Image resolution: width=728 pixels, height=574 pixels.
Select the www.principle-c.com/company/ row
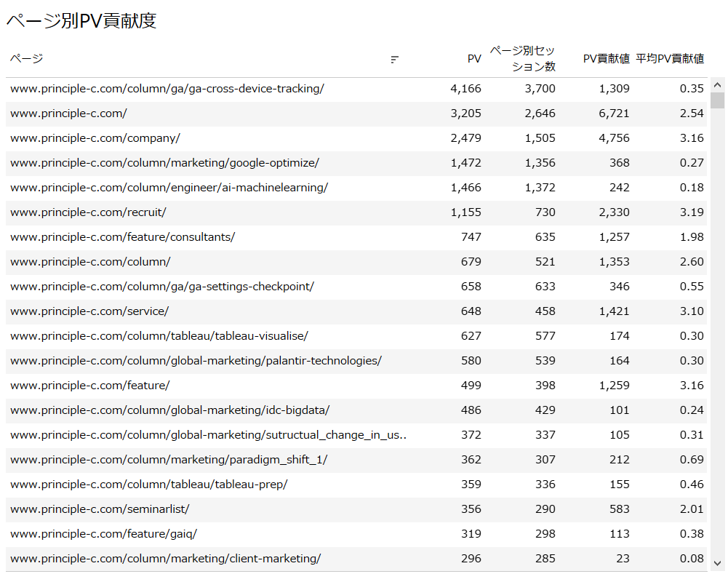click(x=95, y=138)
